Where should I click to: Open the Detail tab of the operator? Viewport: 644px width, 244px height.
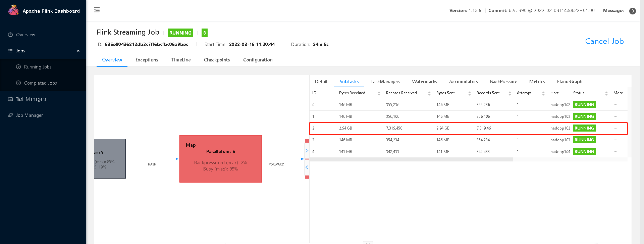[x=321, y=82]
